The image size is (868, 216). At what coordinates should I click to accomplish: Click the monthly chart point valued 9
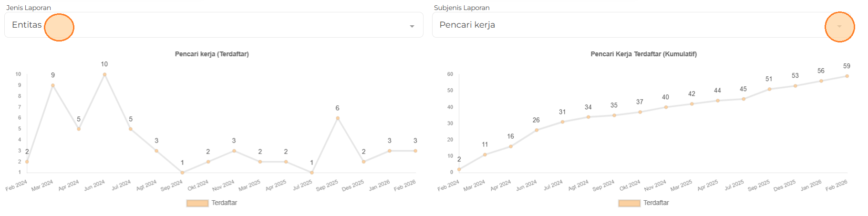point(53,85)
